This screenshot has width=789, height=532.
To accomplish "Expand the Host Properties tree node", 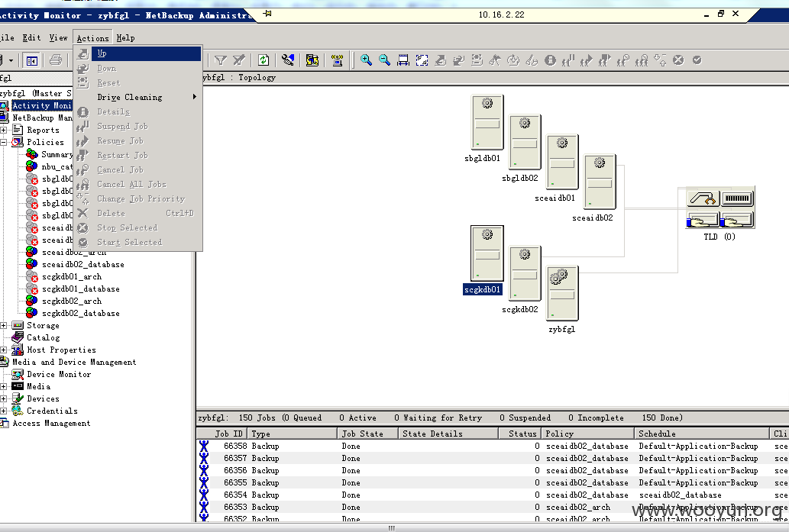I will pyautogui.click(x=4, y=350).
